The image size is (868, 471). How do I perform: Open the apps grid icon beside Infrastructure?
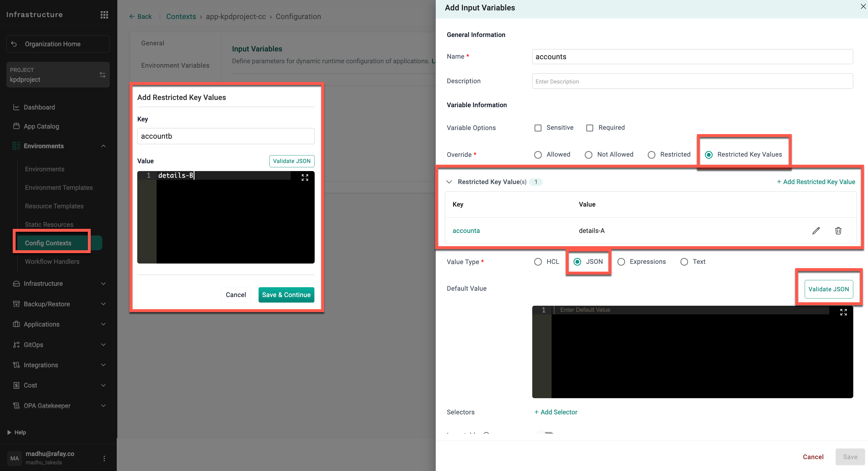(104, 15)
